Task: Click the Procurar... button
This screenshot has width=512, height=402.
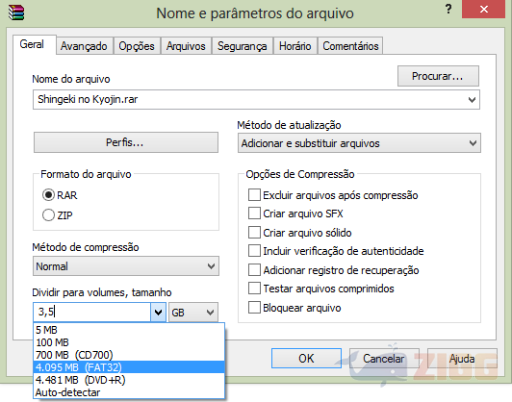Action: (x=438, y=76)
